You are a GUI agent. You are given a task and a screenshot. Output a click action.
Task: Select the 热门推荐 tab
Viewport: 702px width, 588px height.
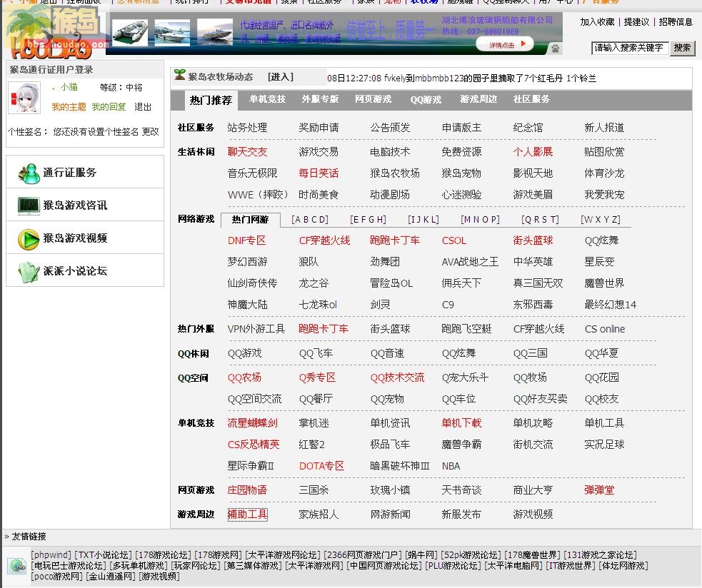[211, 100]
